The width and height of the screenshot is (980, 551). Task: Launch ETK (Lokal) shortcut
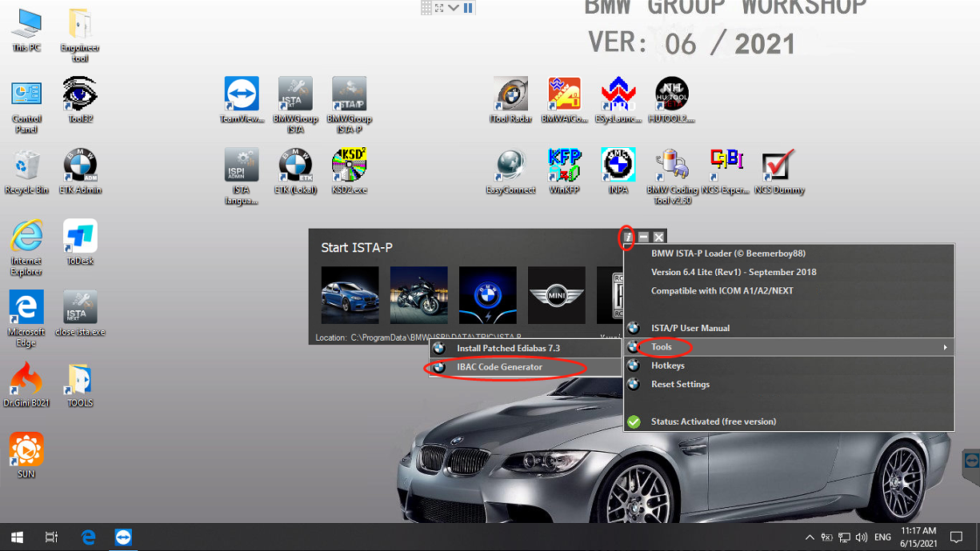[295, 171]
